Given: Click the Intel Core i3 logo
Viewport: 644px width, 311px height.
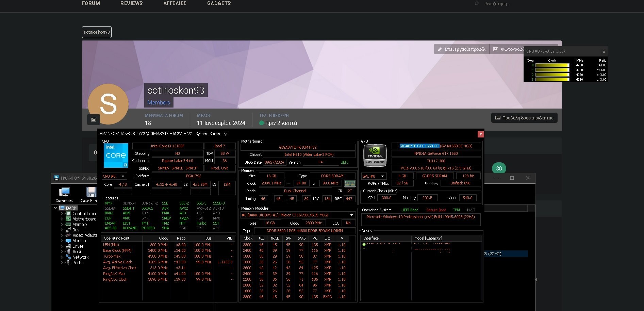Looking at the screenshot, I should click(x=116, y=155).
